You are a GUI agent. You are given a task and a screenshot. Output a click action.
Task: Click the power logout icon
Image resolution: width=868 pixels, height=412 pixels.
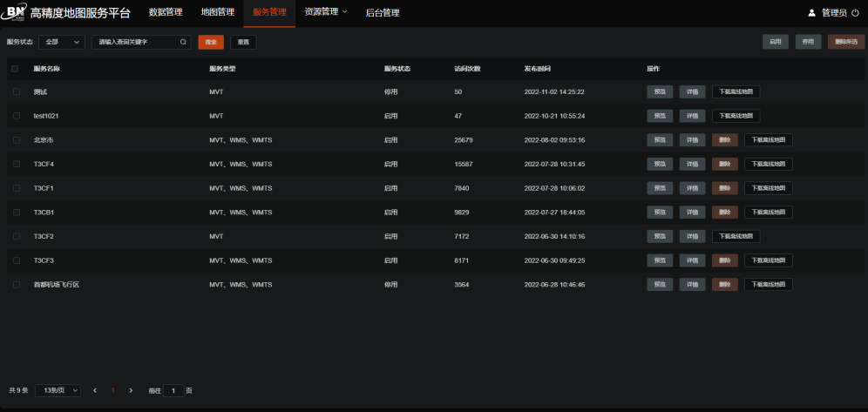click(855, 13)
